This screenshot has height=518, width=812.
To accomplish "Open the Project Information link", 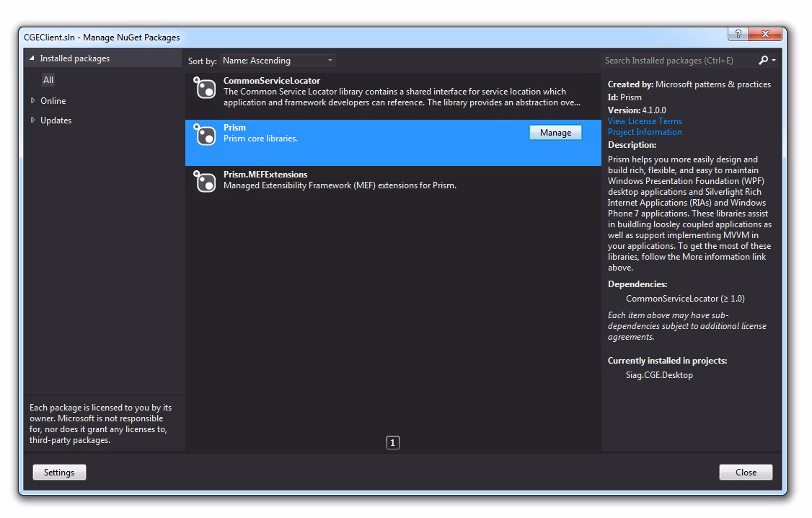I will pyautogui.click(x=644, y=132).
